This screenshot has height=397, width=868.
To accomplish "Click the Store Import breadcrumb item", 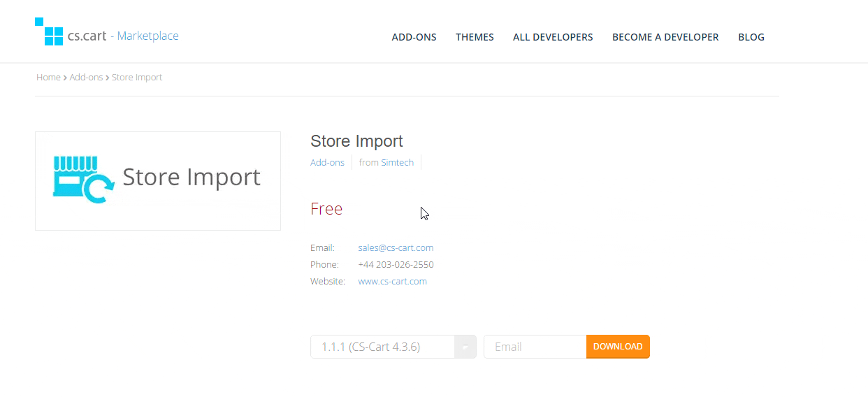I will pyautogui.click(x=137, y=78).
